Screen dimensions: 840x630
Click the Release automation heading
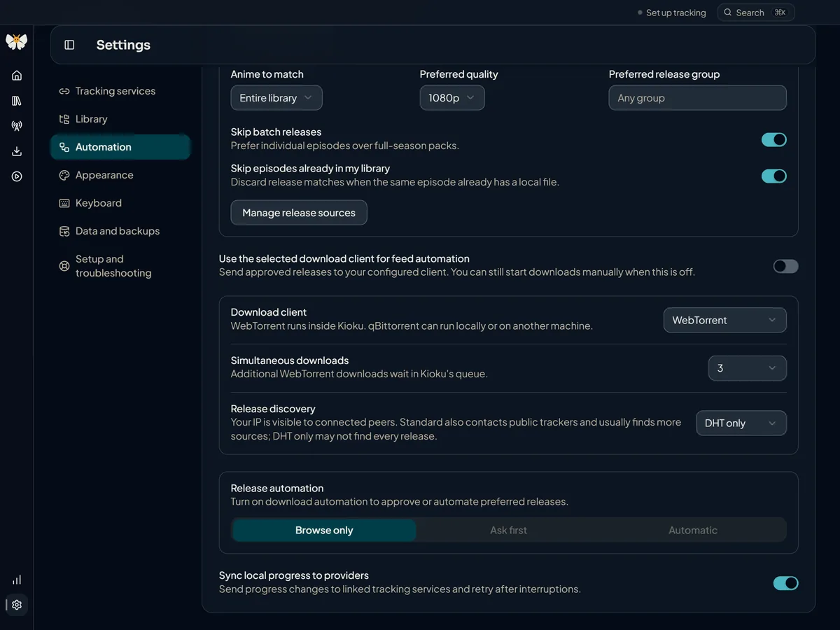point(277,488)
